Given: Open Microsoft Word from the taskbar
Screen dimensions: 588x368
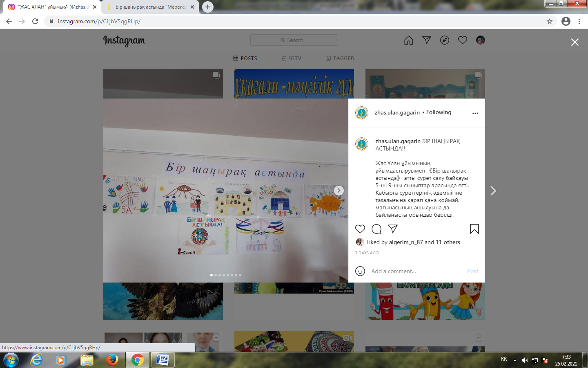Looking at the screenshot, I should point(163,360).
